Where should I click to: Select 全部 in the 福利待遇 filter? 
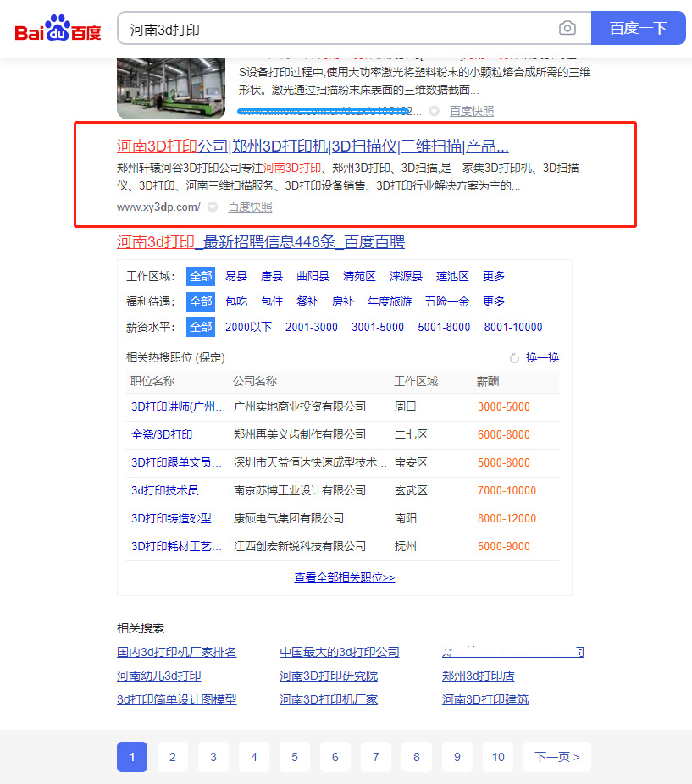[201, 301]
